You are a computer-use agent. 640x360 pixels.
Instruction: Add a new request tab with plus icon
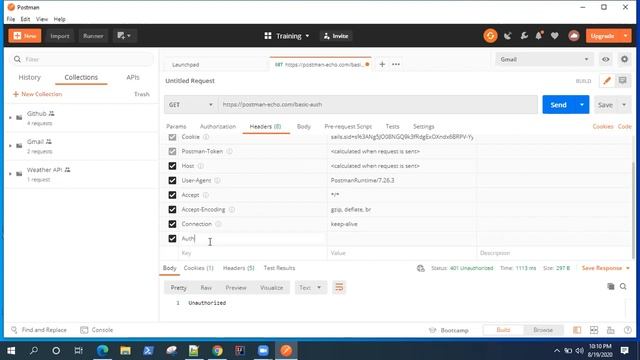(x=382, y=64)
